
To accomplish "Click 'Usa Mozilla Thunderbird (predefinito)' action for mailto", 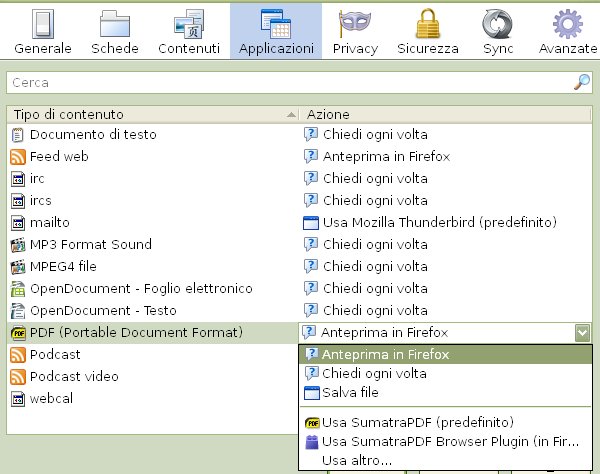I will tap(440, 223).
